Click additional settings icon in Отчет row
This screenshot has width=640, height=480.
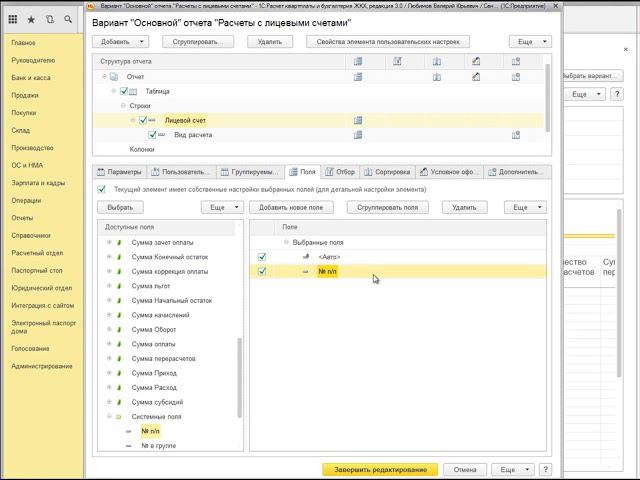[x=516, y=77]
